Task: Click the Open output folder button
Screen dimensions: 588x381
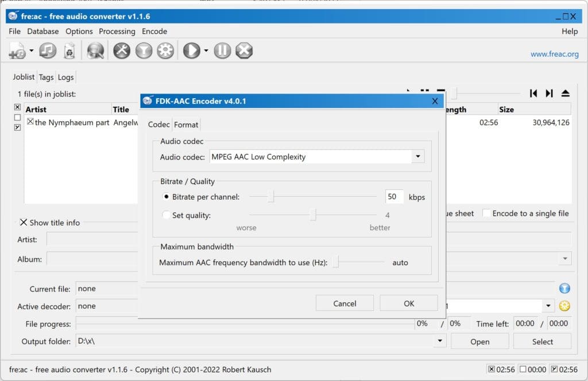Action: [x=479, y=341]
